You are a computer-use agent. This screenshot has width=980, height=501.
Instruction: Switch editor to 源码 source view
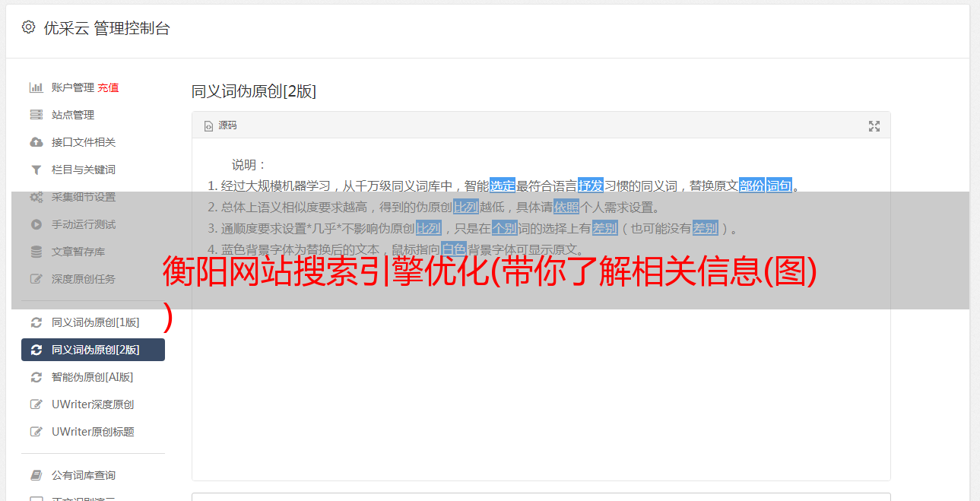tap(220, 125)
